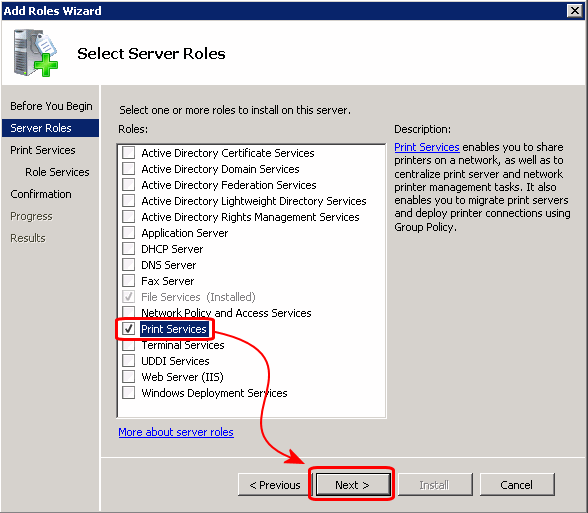This screenshot has width=588, height=513.
Task: Open the More about server roles link
Action: (x=176, y=432)
